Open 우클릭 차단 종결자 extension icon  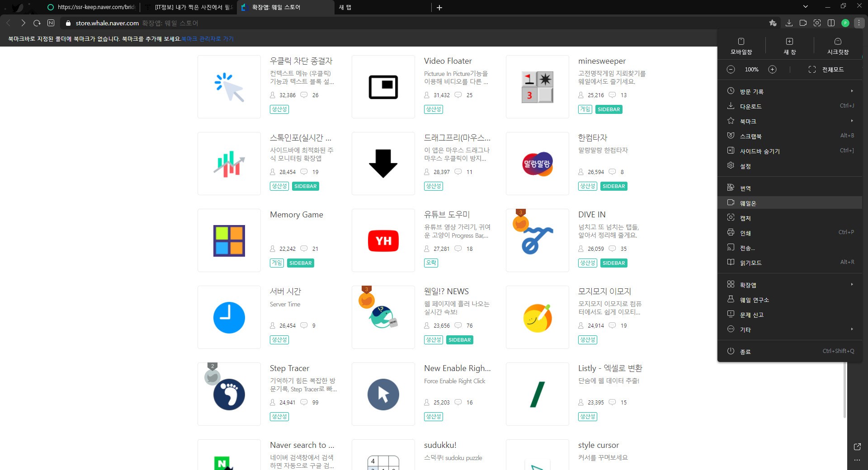click(229, 87)
